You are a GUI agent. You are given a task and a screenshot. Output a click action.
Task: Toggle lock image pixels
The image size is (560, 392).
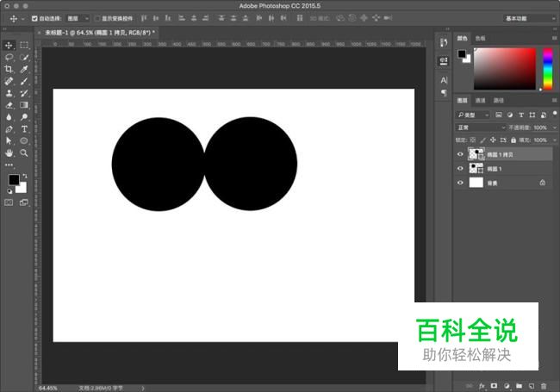coord(482,140)
